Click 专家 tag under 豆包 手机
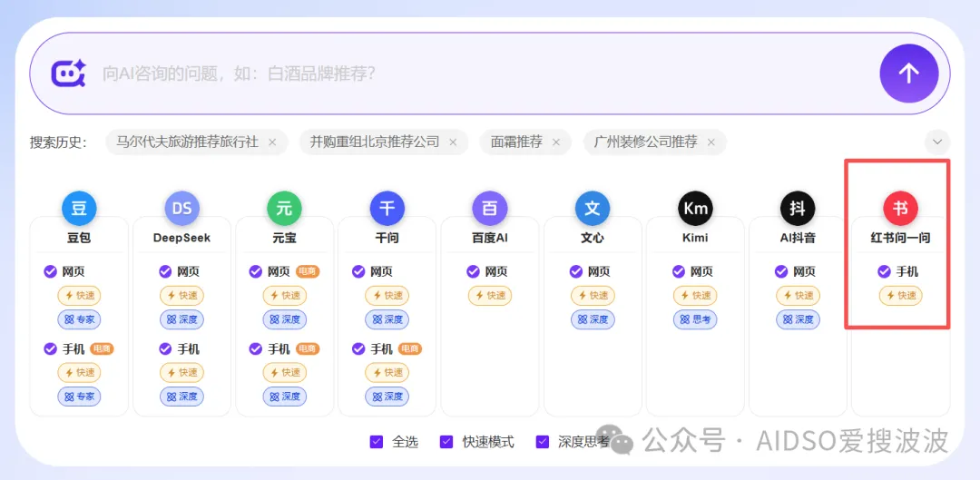 [79, 397]
